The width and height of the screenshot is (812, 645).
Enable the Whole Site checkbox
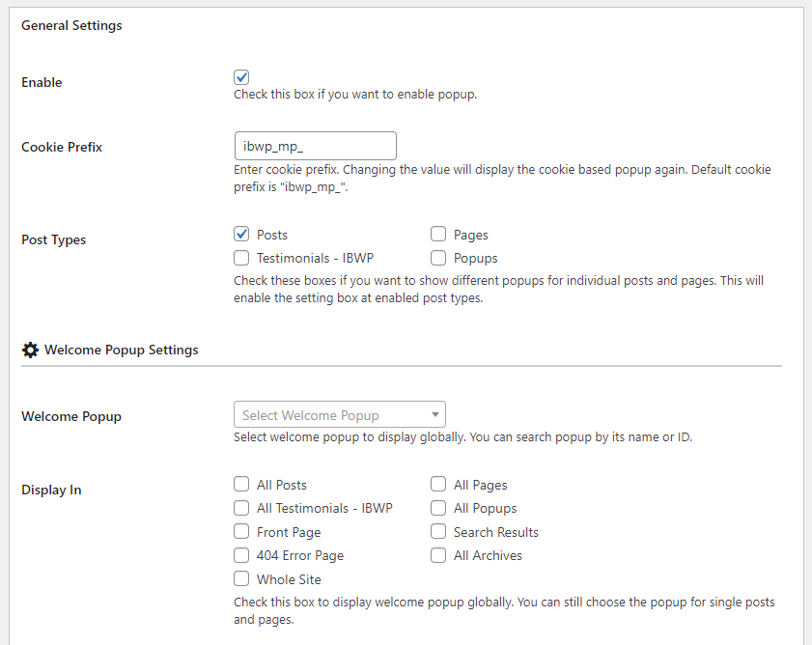[x=241, y=579]
